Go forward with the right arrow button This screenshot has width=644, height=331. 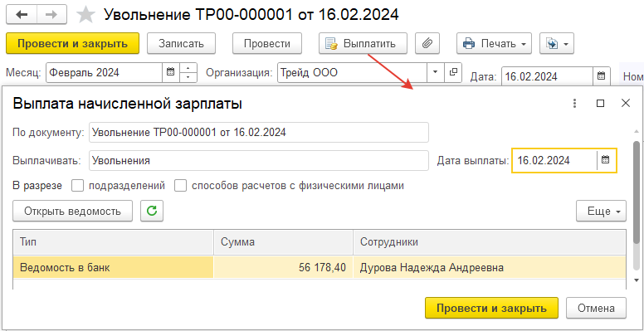point(51,15)
